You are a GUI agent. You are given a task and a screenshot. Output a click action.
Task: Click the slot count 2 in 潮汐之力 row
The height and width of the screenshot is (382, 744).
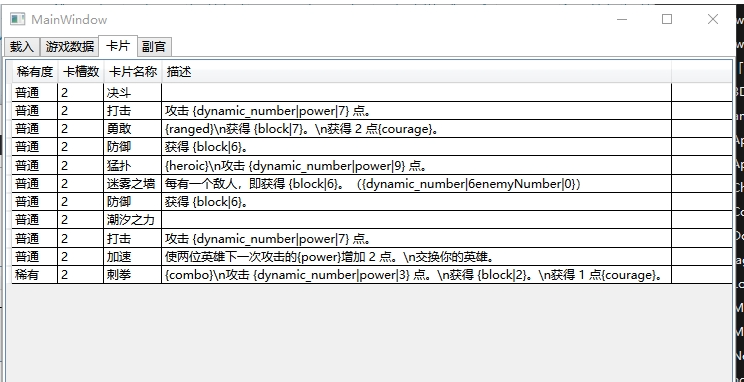pyautogui.click(x=81, y=220)
